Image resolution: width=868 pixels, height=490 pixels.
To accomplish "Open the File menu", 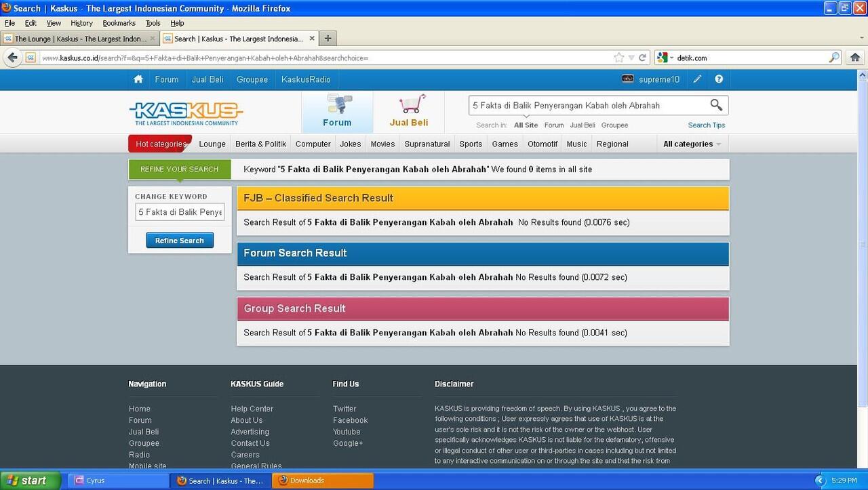I will pos(9,23).
